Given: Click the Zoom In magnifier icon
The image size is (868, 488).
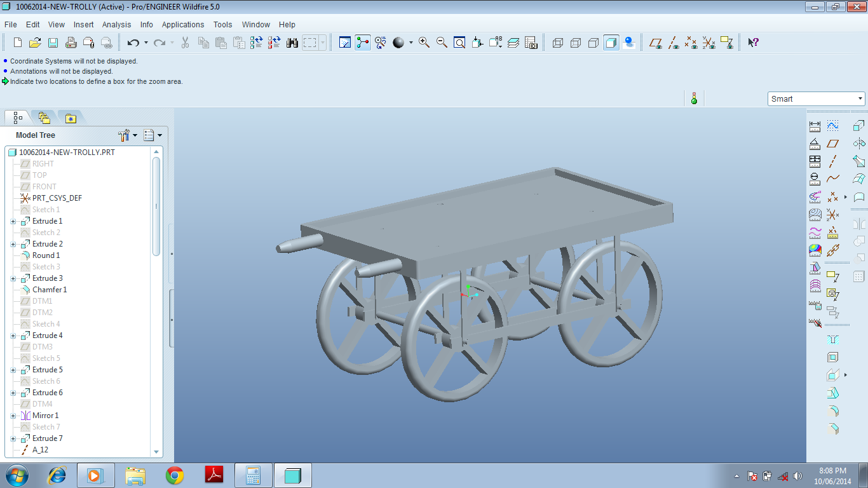Looking at the screenshot, I should (424, 43).
